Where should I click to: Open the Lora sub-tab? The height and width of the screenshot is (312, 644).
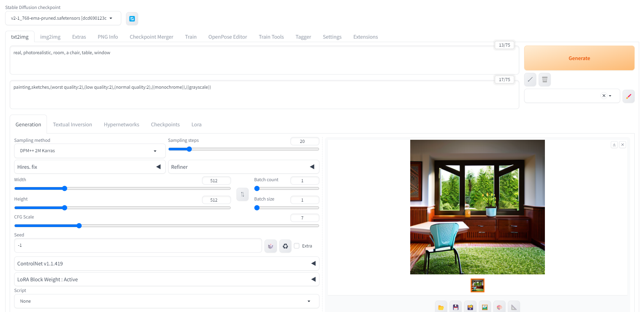pos(196,125)
